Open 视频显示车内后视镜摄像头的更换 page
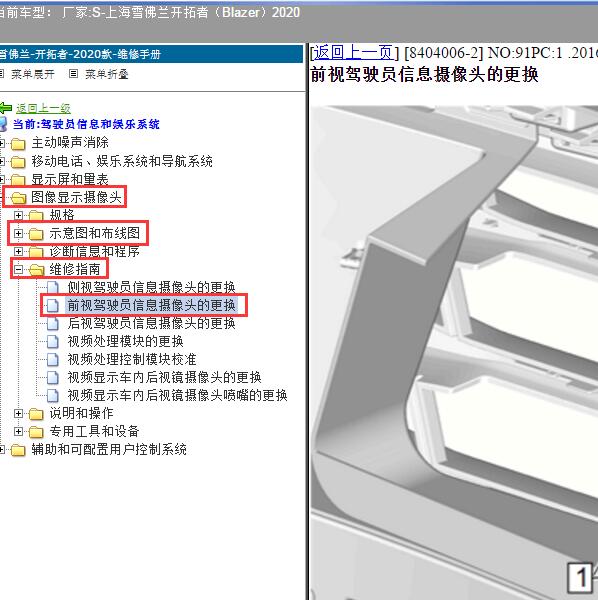 coord(165,377)
